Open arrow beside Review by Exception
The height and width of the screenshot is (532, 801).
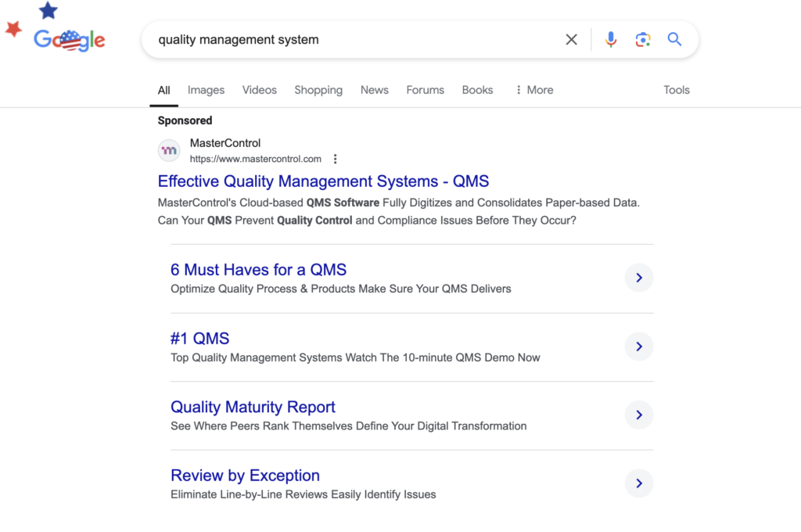point(639,483)
